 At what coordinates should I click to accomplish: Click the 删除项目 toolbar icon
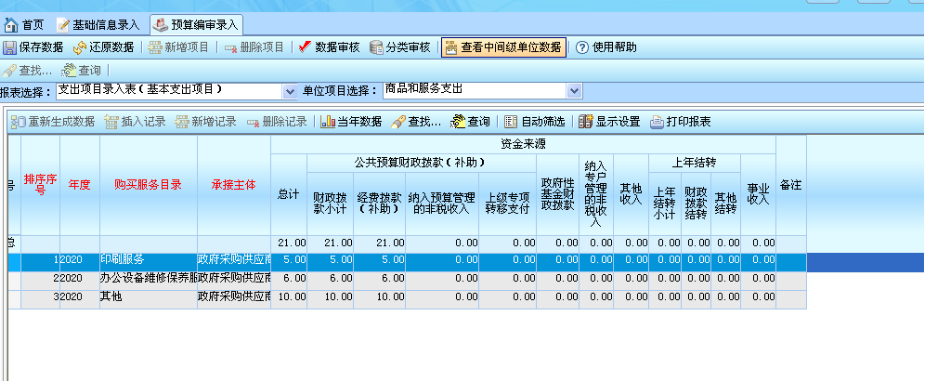231,47
